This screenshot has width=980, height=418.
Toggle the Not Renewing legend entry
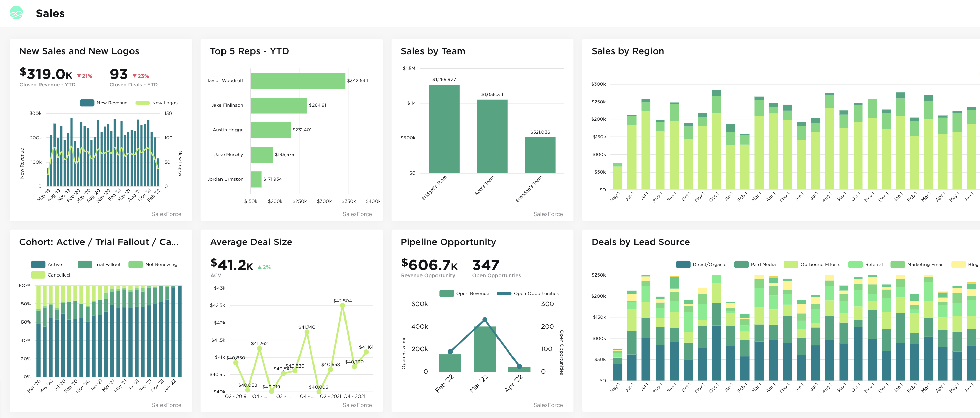coord(136,264)
